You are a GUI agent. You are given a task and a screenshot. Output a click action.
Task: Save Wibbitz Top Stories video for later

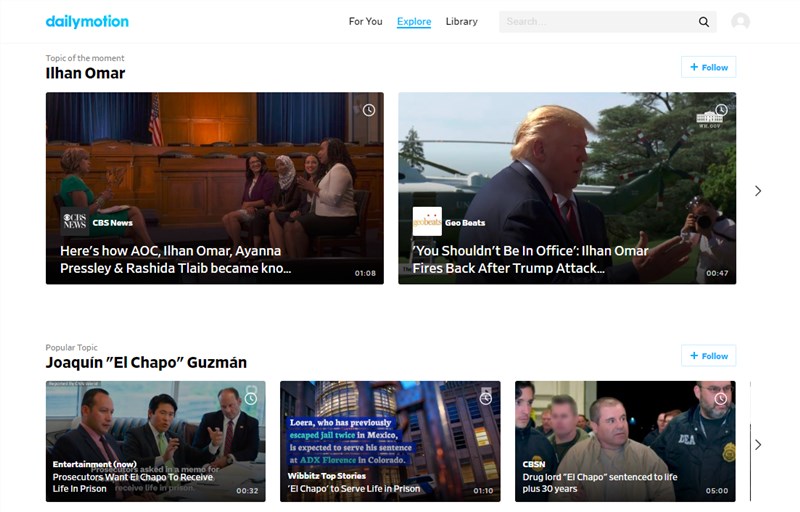tap(486, 398)
